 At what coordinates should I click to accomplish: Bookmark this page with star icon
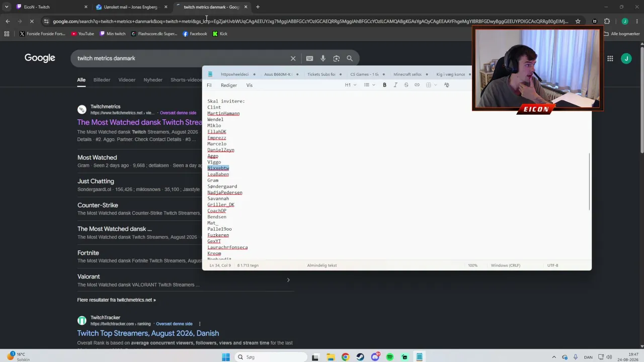[578, 21]
